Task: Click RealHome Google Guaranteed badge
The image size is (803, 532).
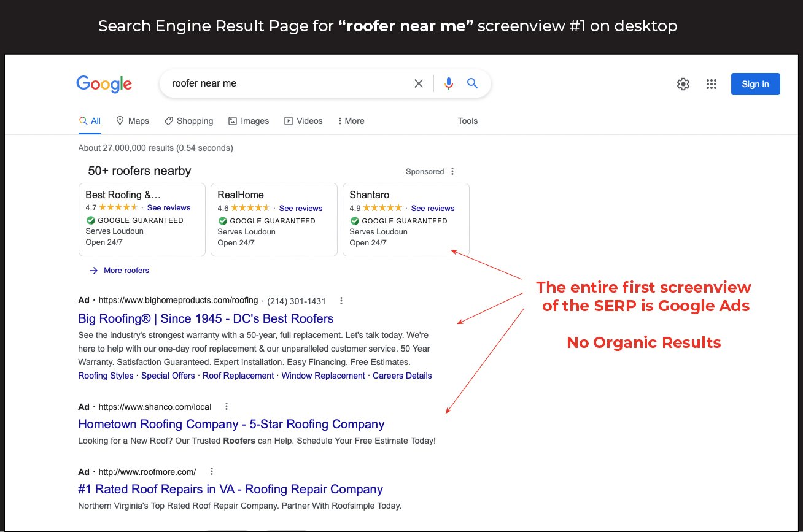Action: 266,221
